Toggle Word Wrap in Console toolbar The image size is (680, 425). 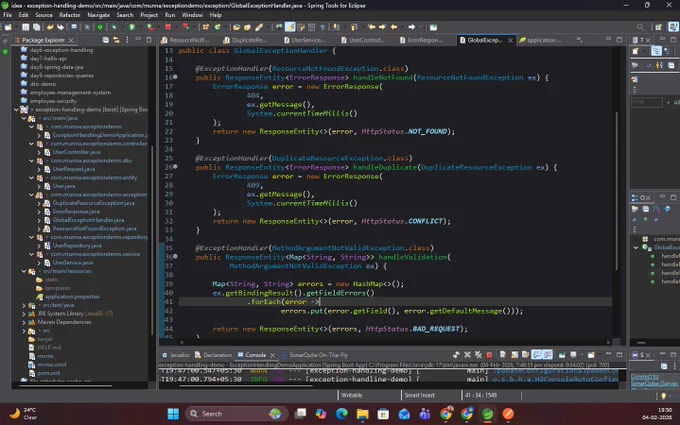tap(526, 355)
